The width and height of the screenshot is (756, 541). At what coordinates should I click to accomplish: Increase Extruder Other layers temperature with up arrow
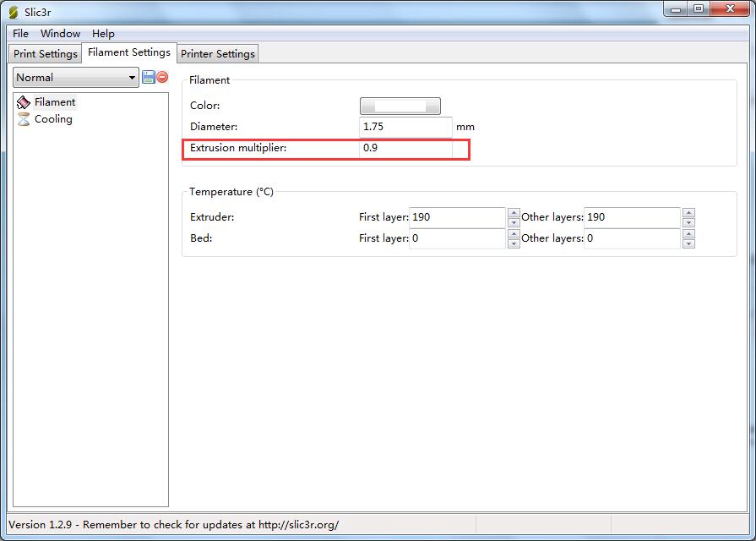tap(689, 213)
